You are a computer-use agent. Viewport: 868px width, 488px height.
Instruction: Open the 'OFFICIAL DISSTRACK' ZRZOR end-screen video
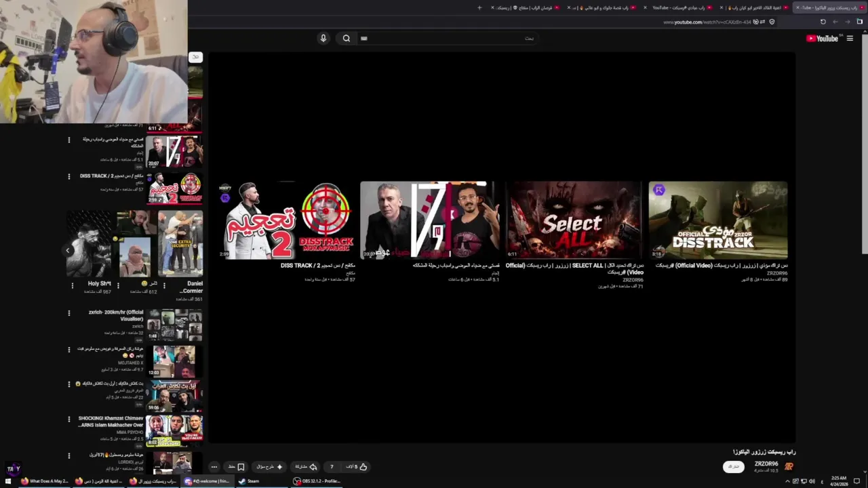[717, 220]
